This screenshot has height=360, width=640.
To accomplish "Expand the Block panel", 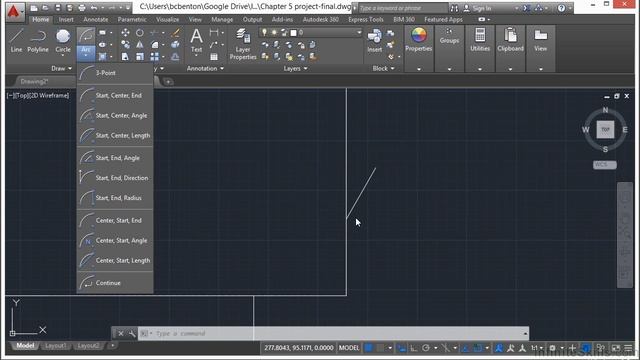I will pos(383,68).
